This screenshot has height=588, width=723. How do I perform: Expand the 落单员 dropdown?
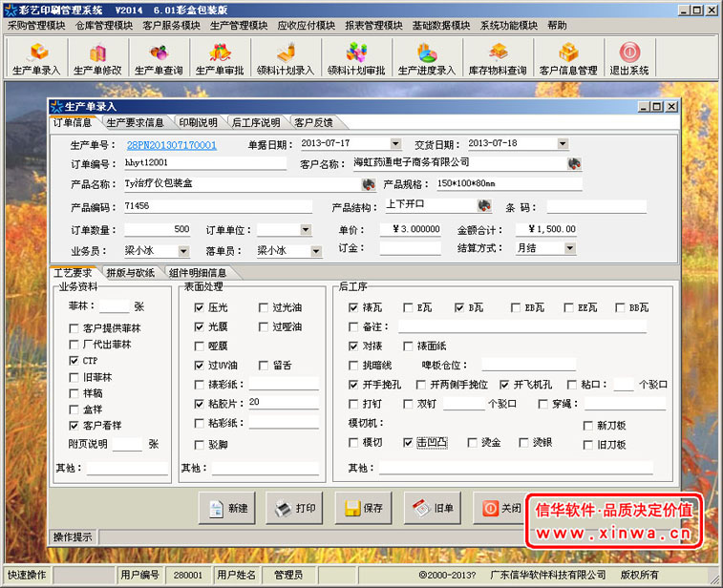click(x=316, y=251)
